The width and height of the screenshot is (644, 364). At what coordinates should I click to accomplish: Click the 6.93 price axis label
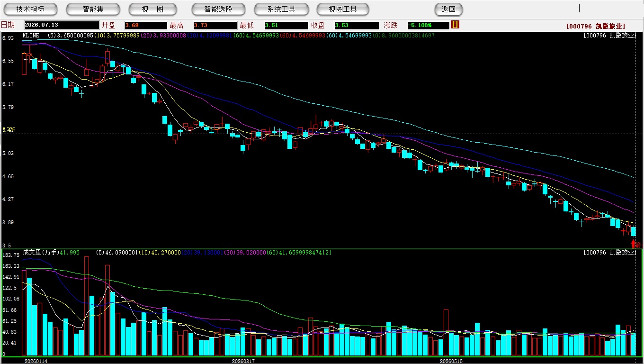8,37
